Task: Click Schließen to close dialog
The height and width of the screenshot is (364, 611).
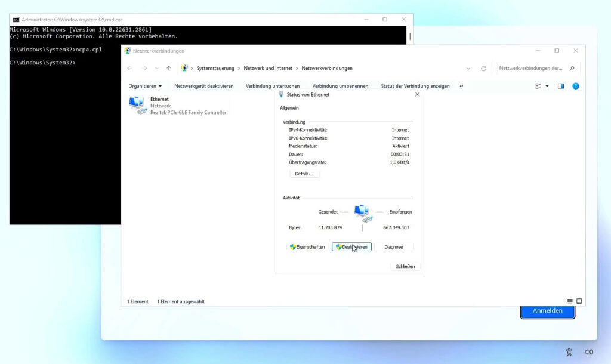Action: coord(405,267)
